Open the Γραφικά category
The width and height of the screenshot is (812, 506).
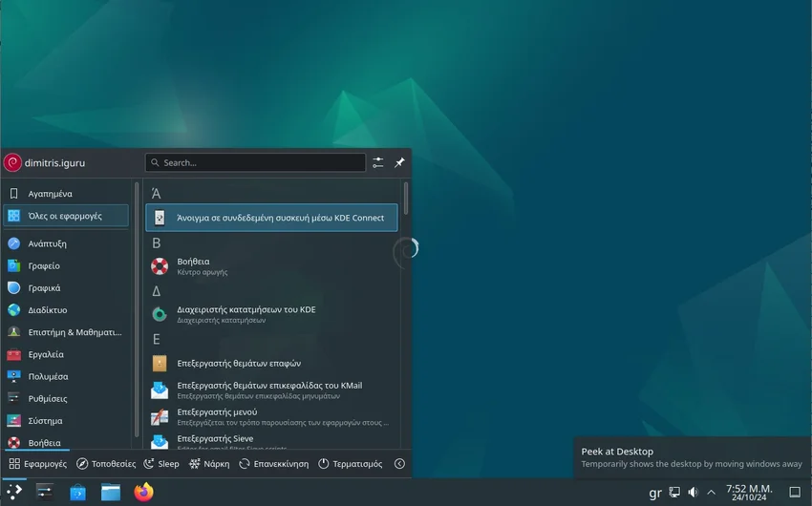point(66,288)
